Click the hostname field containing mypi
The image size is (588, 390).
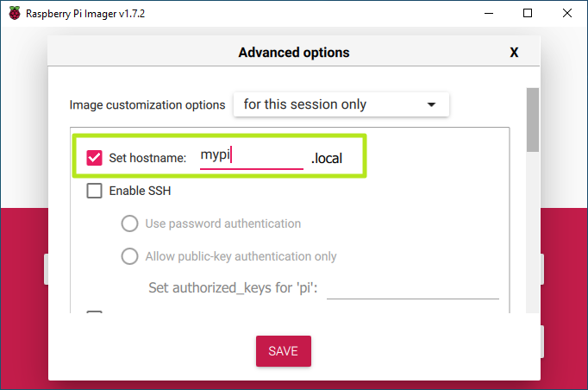click(x=251, y=156)
